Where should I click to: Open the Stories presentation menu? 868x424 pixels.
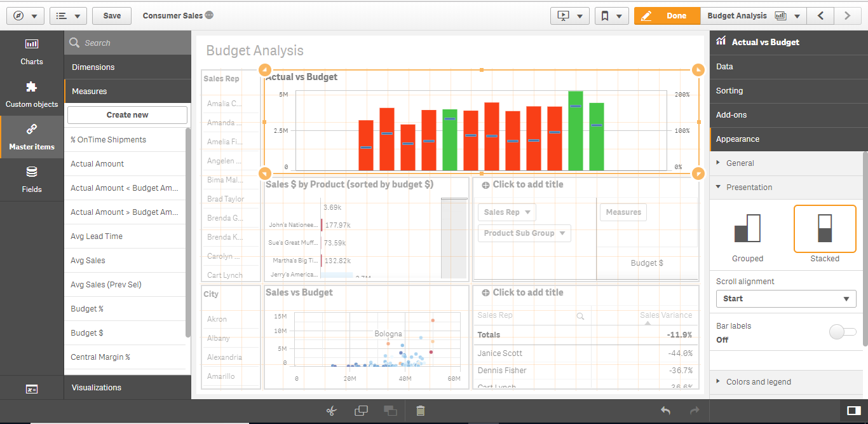[x=569, y=16]
